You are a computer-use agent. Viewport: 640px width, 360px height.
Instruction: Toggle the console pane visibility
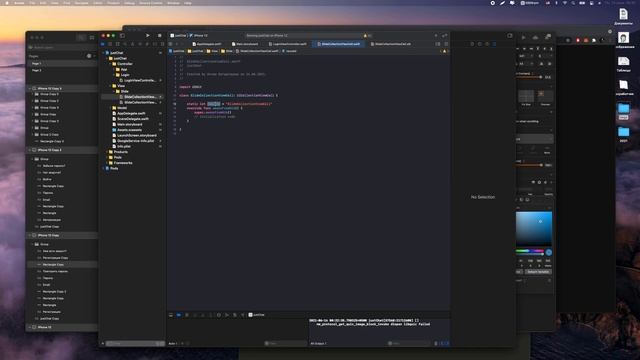coord(447,344)
